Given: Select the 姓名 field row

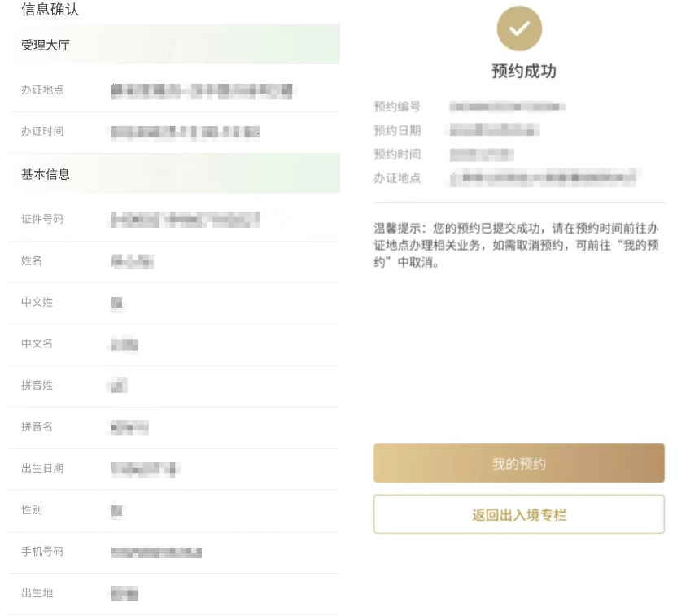Looking at the screenshot, I should (173, 261).
